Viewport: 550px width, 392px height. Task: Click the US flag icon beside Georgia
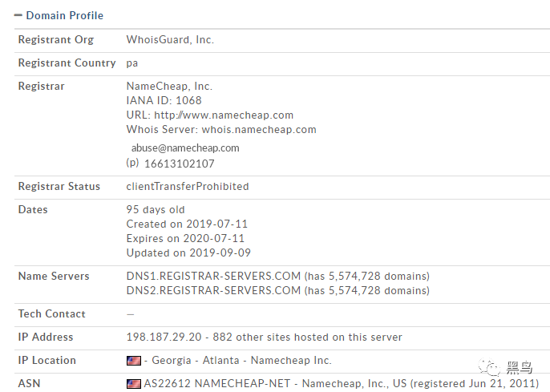(x=134, y=361)
